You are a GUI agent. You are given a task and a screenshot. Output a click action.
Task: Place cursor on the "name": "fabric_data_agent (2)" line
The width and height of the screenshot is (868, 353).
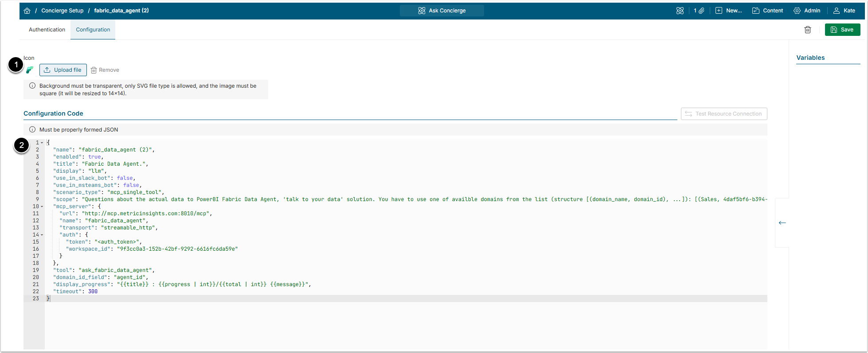click(104, 150)
